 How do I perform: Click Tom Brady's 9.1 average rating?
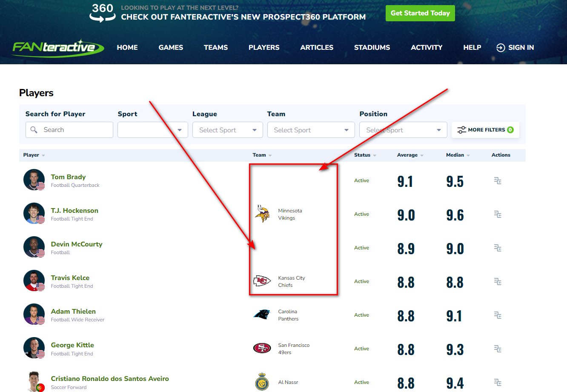405,182
